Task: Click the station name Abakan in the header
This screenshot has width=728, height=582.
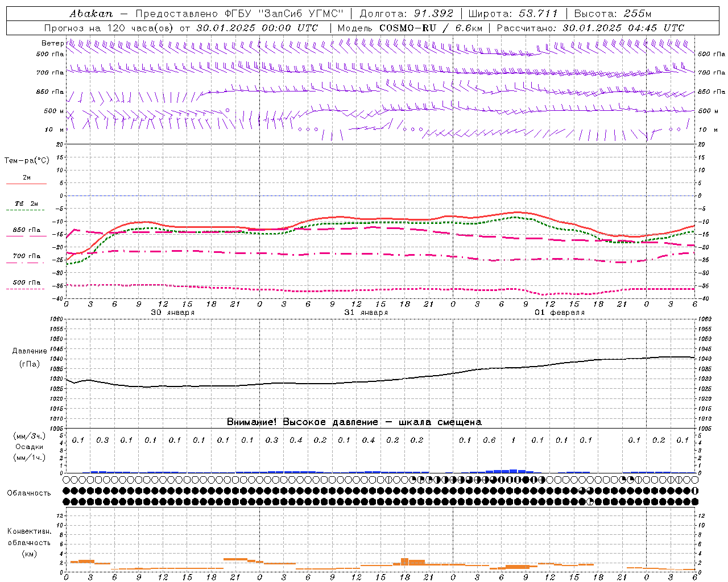Action: pos(91,14)
